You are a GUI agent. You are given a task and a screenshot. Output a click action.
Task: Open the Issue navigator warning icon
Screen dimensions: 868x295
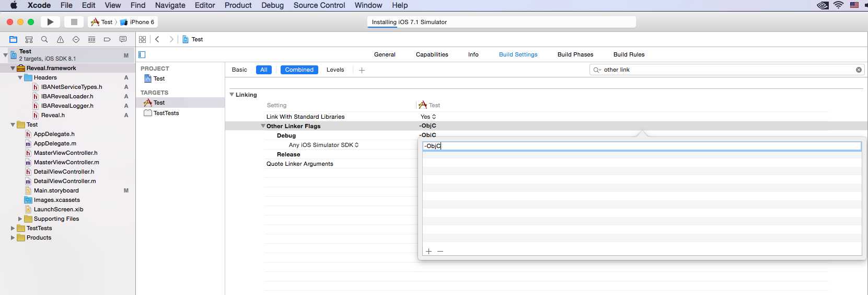(x=60, y=39)
